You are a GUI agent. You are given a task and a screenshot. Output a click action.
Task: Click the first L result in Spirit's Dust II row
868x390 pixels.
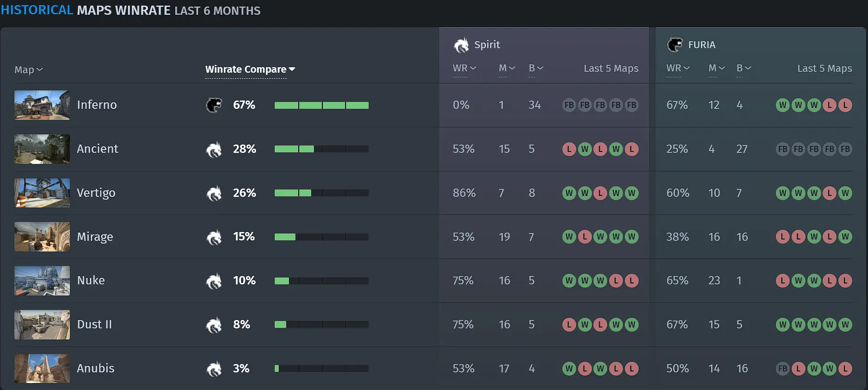[x=569, y=325]
